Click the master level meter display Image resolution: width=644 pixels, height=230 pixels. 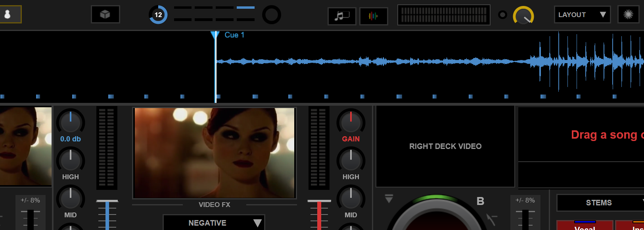(444, 15)
